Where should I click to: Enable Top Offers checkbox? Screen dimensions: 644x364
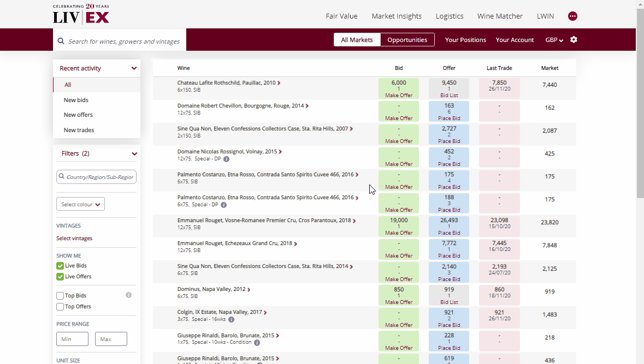click(60, 307)
